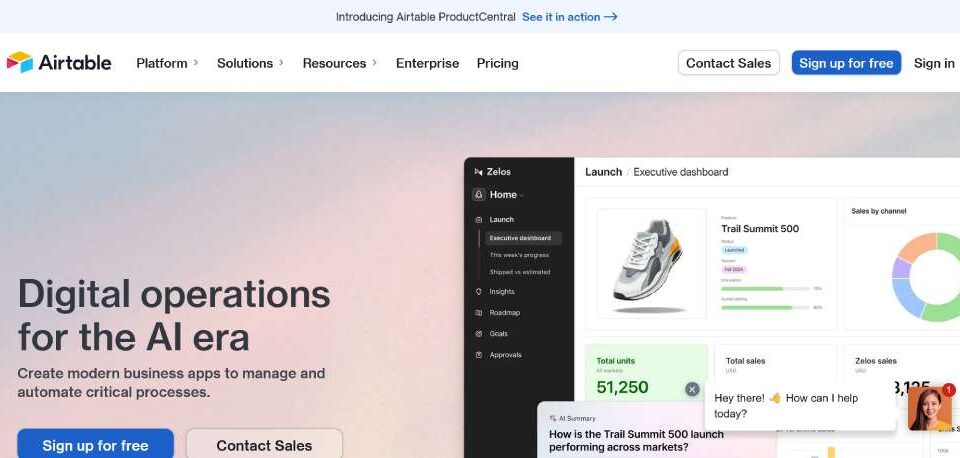The height and width of the screenshot is (458, 960).
Task: Click the Approvals clipboard icon
Action: pyautogui.click(x=479, y=355)
